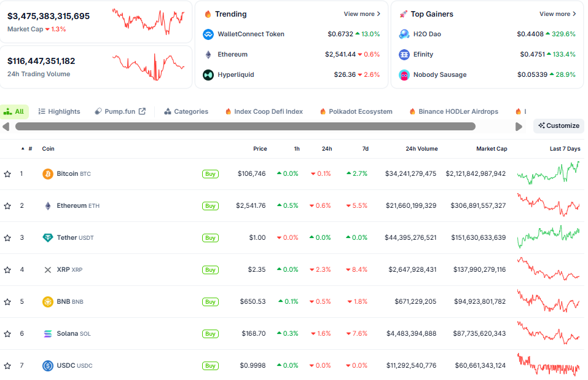Switch to the Highlights tab

tap(59, 111)
